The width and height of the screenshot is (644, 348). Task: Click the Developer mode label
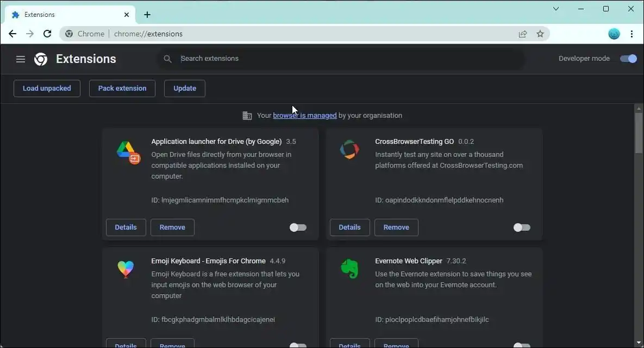coord(584,59)
